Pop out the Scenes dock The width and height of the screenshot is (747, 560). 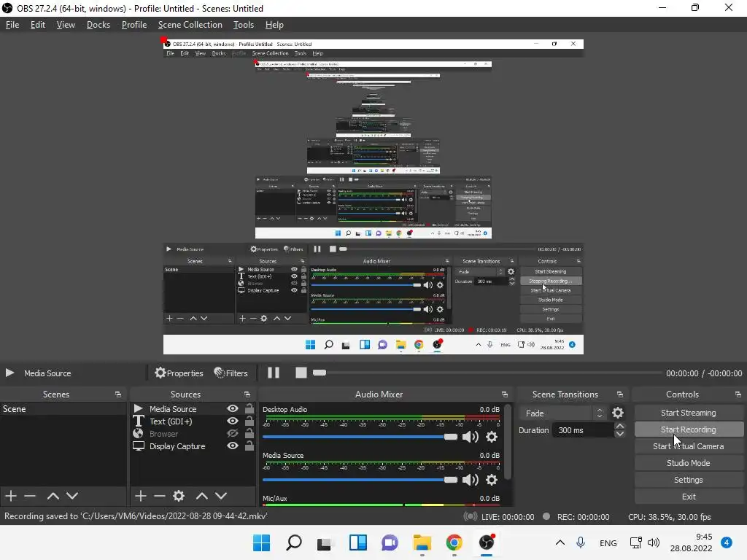(118, 394)
